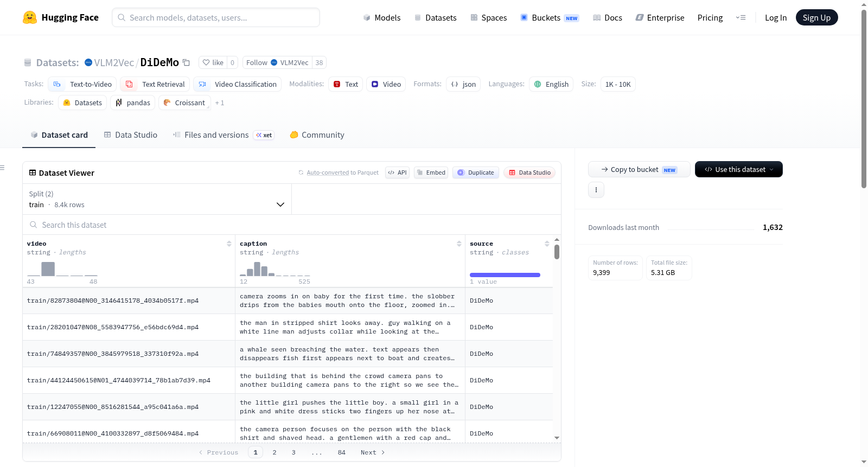Click the video lengths histogram bar
Viewport: 868px width, 467px height.
(48, 269)
